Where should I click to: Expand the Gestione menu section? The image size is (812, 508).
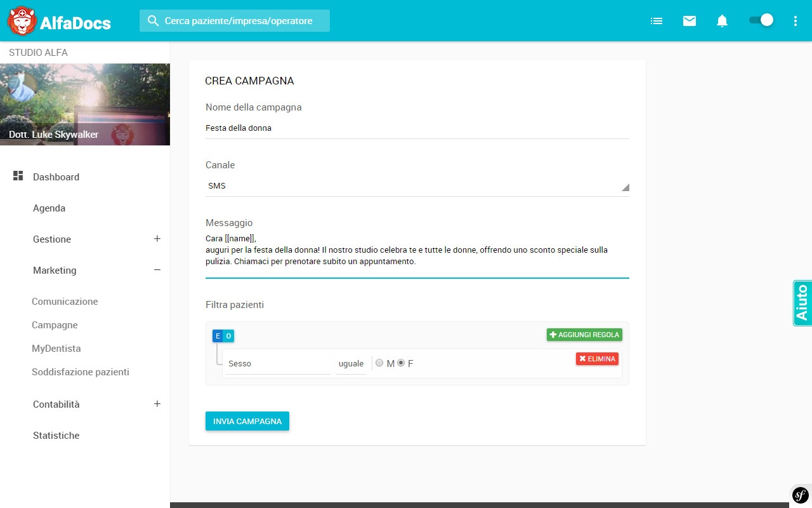pyautogui.click(x=157, y=239)
